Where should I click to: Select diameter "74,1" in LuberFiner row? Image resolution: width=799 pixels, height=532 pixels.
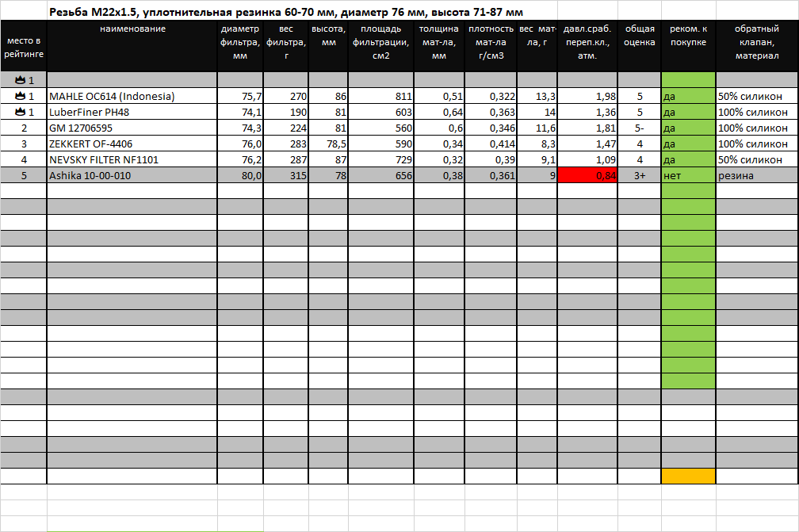point(240,112)
